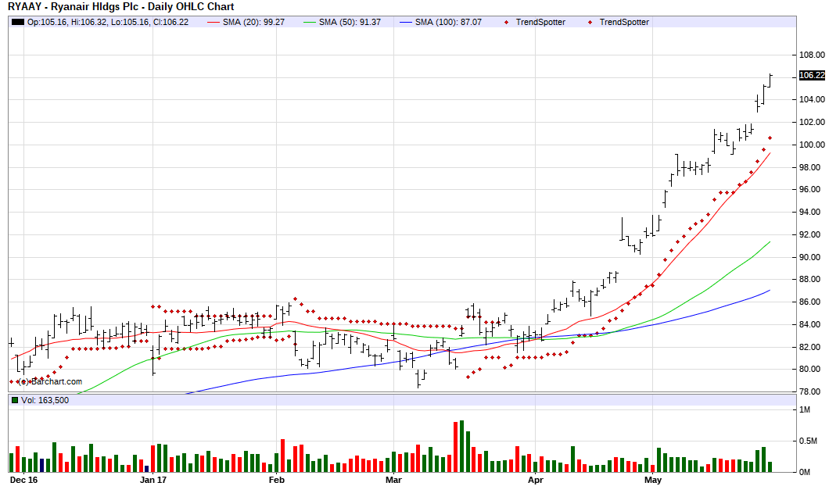Click the 104.00 price axis label
This screenshot has height=504, width=829.
click(812, 99)
